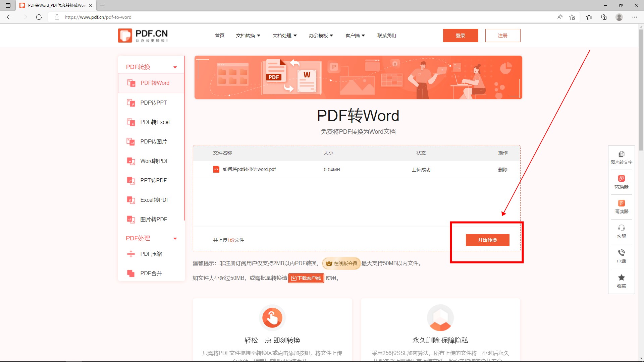Click the 电话 phone icon

click(x=621, y=253)
